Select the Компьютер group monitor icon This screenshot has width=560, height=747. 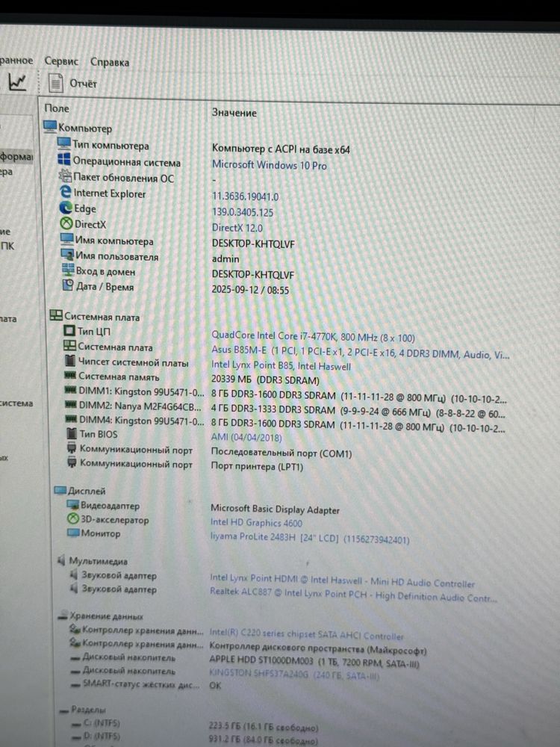[50, 127]
